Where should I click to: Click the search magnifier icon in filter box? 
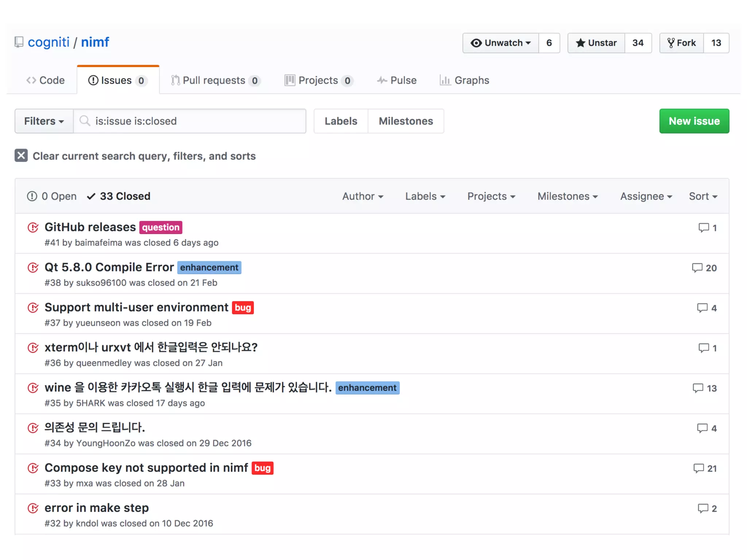85,121
